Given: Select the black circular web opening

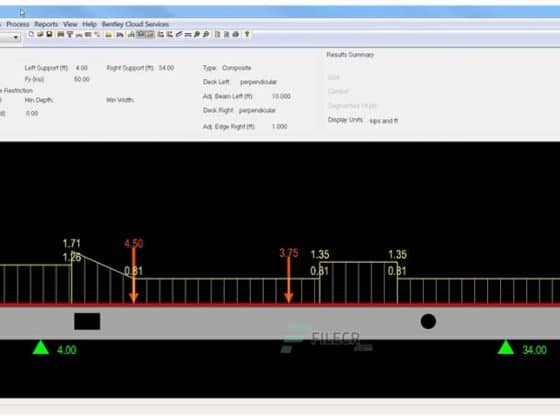Looking at the screenshot, I should click(x=428, y=321).
